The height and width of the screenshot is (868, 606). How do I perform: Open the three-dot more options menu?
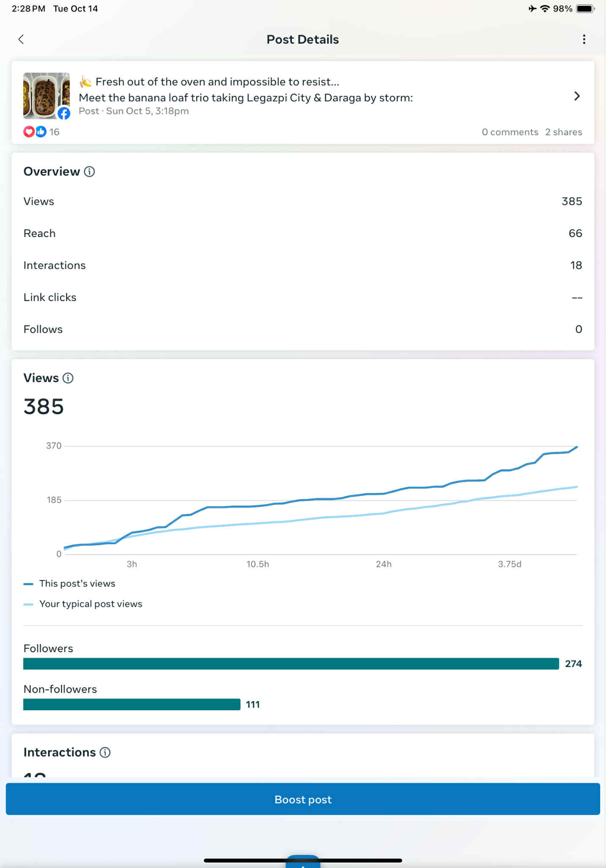tap(584, 39)
